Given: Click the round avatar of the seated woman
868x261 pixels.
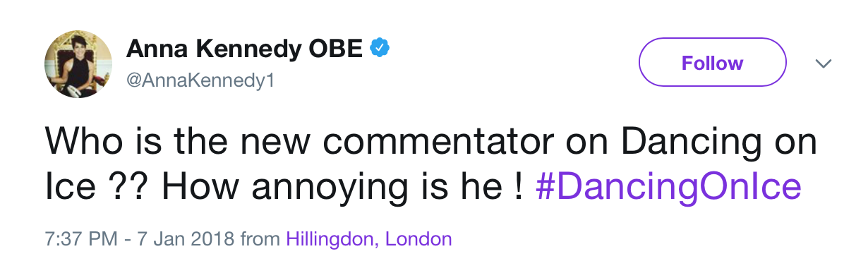Looking at the screenshot, I should pyautogui.click(x=80, y=63).
